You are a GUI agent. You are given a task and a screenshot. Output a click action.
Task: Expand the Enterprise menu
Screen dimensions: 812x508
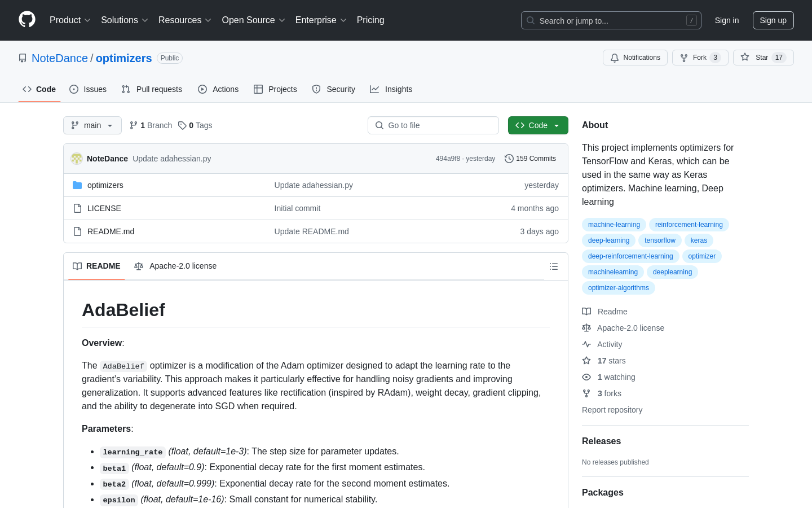pyautogui.click(x=321, y=20)
